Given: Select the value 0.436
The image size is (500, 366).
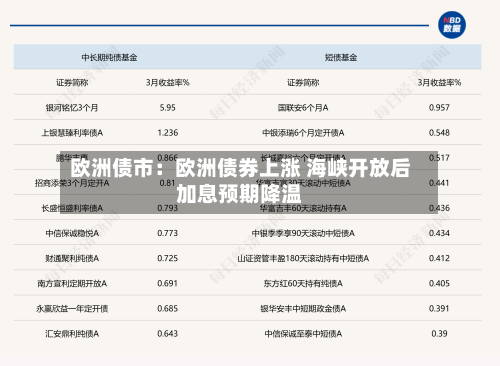Looking at the screenshot, I should (439, 208).
